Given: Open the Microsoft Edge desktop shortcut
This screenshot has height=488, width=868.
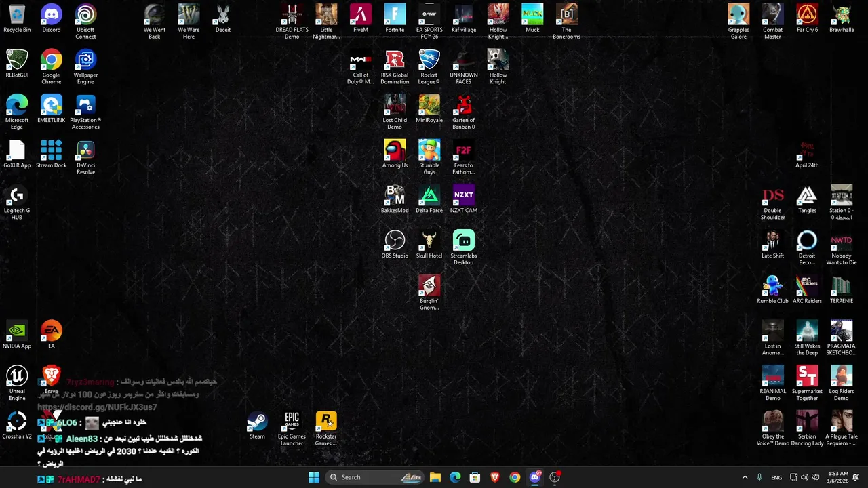Looking at the screenshot, I should (x=17, y=113).
